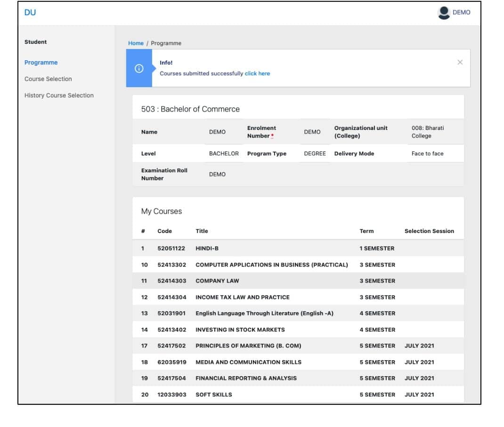Click the SOFT SKILLS course title
The height and width of the screenshot is (427, 504).
(x=214, y=395)
